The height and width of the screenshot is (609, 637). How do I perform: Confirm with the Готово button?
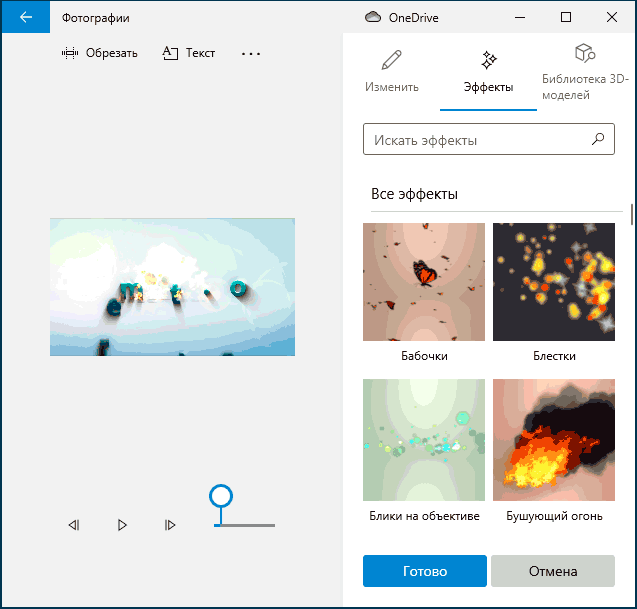(x=425, y=571)
